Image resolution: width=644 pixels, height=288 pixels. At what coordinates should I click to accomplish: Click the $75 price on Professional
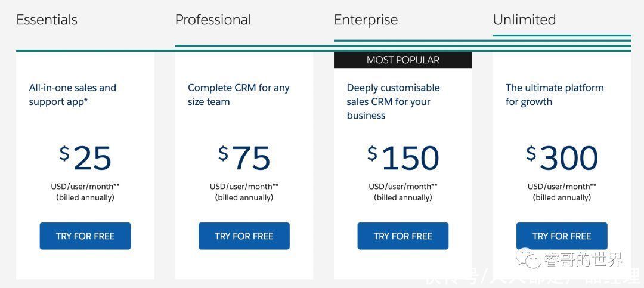click(244, 158)
